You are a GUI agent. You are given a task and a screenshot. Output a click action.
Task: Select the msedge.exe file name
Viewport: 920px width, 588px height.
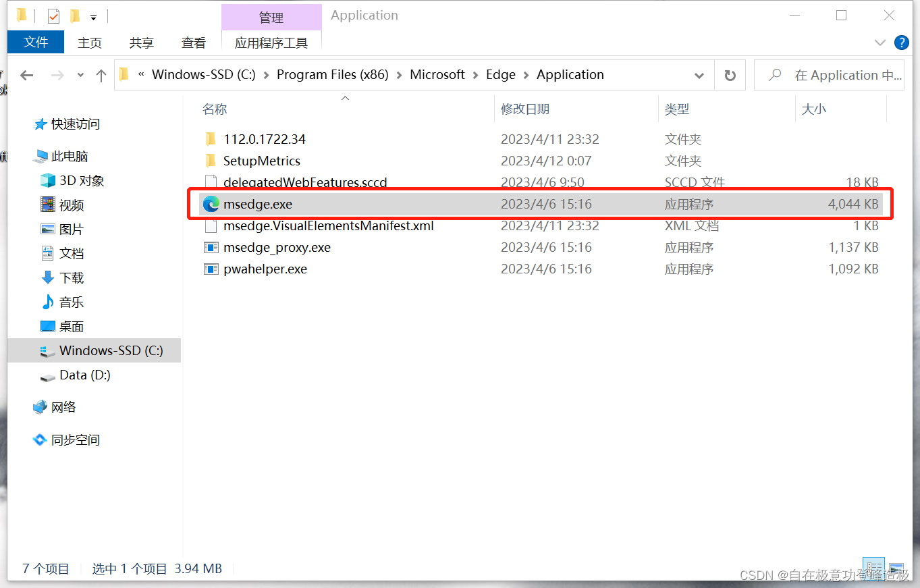tap(258, 204)
